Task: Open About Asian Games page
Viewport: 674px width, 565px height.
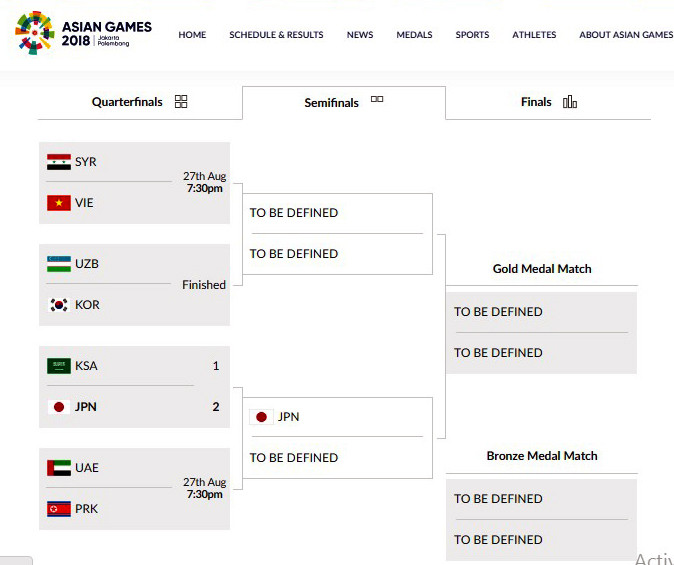Action: [x=626, y=35]
